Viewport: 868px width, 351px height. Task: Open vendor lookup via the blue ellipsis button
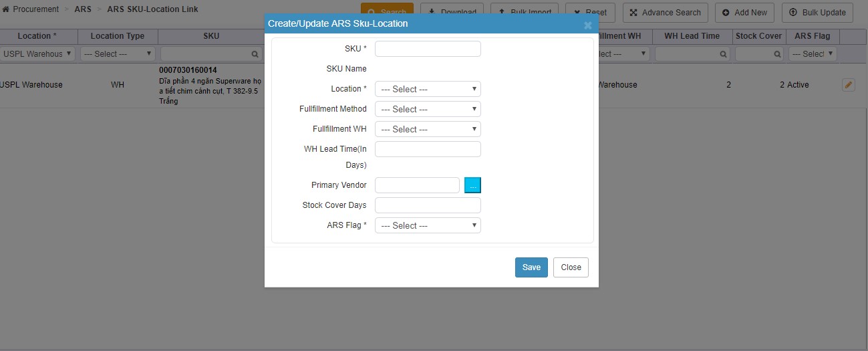click(472, 185)
